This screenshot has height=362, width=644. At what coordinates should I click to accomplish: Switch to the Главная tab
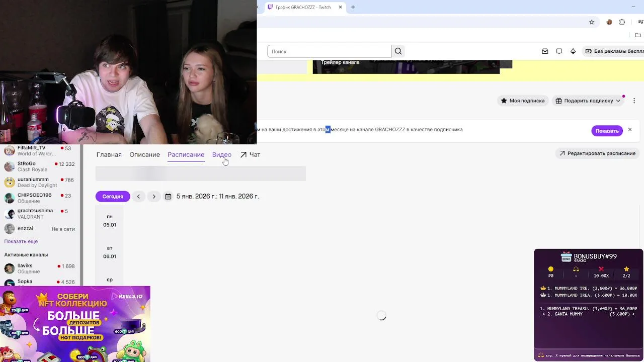point(109,155)
